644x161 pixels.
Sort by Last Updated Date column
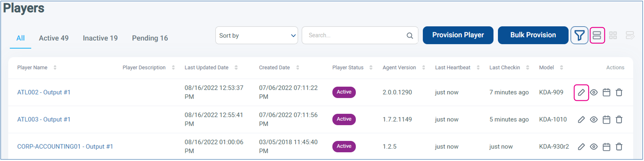[236, 68]
